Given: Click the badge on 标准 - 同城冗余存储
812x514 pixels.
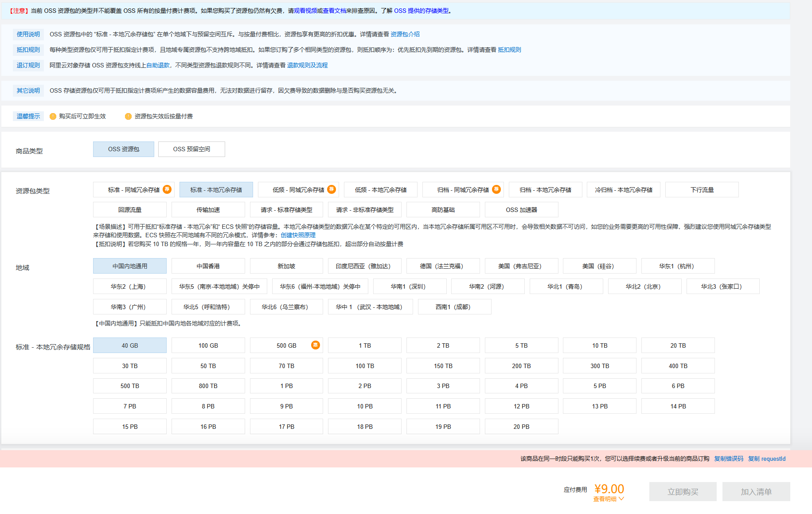Looking at the screenshot, I should coord(167,189).
